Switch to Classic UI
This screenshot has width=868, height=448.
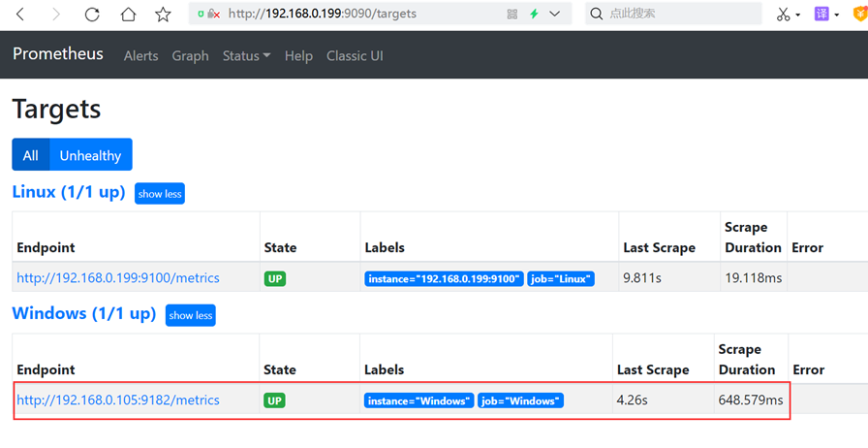[x=355, y=56]
